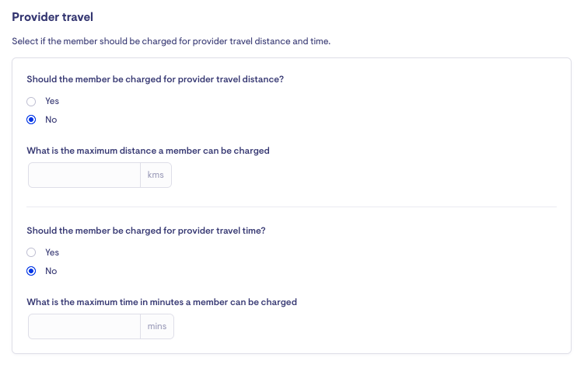The image size is (584, 368).
Task: Click the No label text under travel distance
Action: pyautogui.click(x=51, y=120)
